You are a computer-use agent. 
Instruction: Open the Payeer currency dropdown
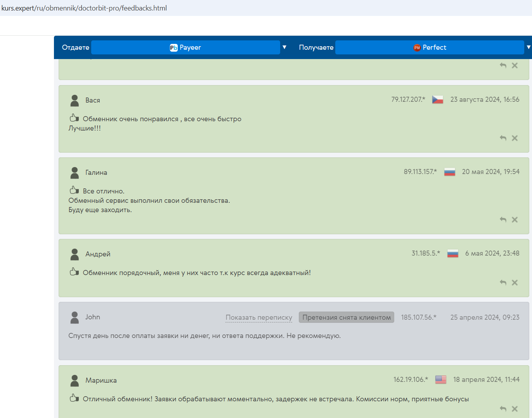click(x=185, y=47)
